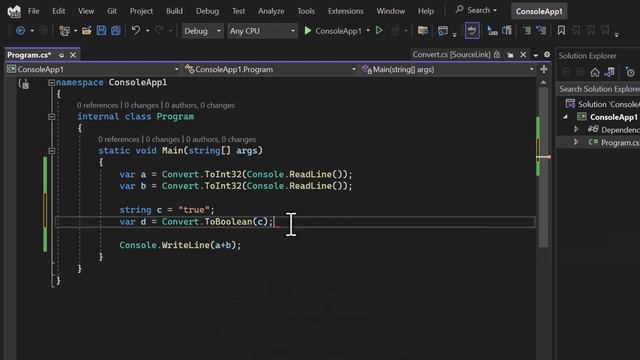Open the Test menu

[x=238, y=11]
